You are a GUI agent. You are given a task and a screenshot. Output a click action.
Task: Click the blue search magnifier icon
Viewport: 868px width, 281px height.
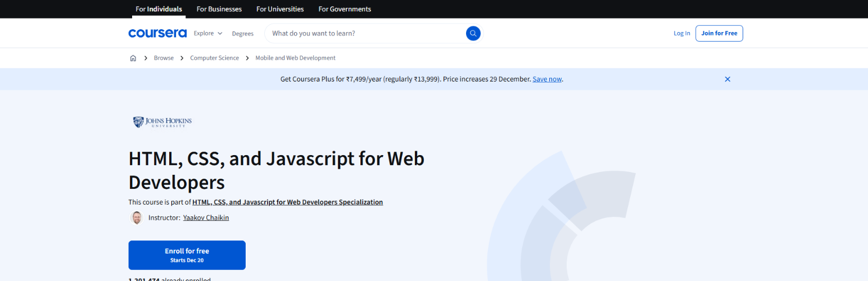[x=473, y=33]
